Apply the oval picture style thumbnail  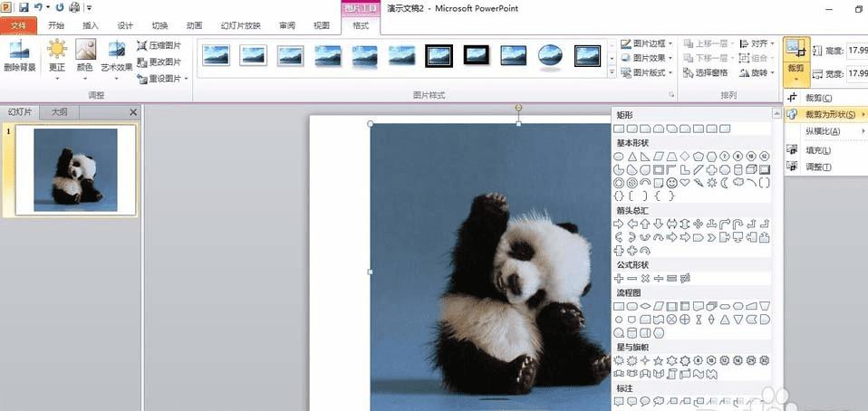[x=550, y=56]
